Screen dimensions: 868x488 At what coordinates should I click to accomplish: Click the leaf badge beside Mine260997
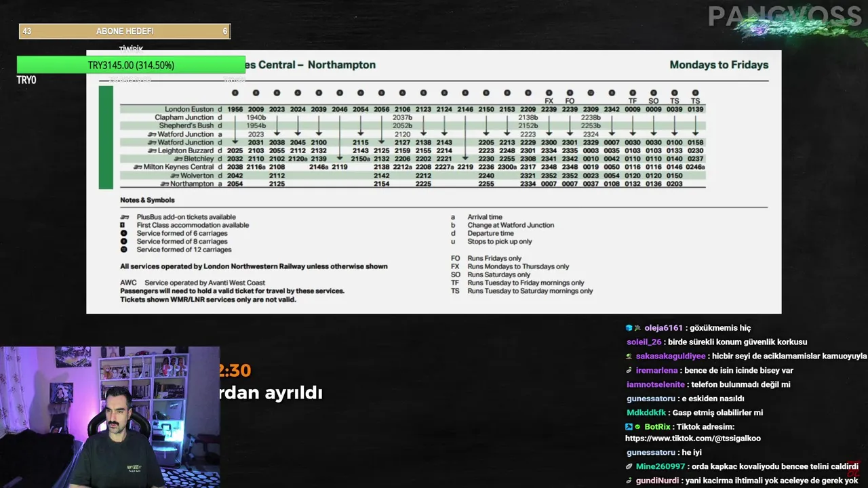(x=629, y=467)
